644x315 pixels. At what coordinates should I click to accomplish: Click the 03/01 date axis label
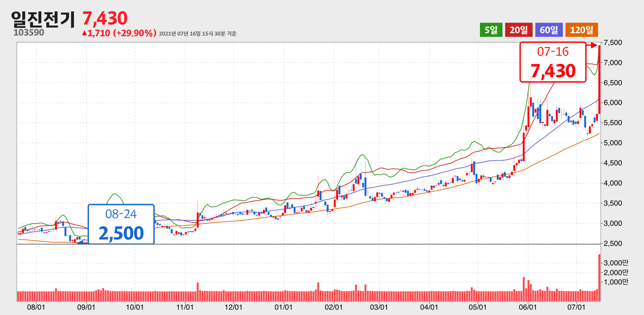click(379, 307)
